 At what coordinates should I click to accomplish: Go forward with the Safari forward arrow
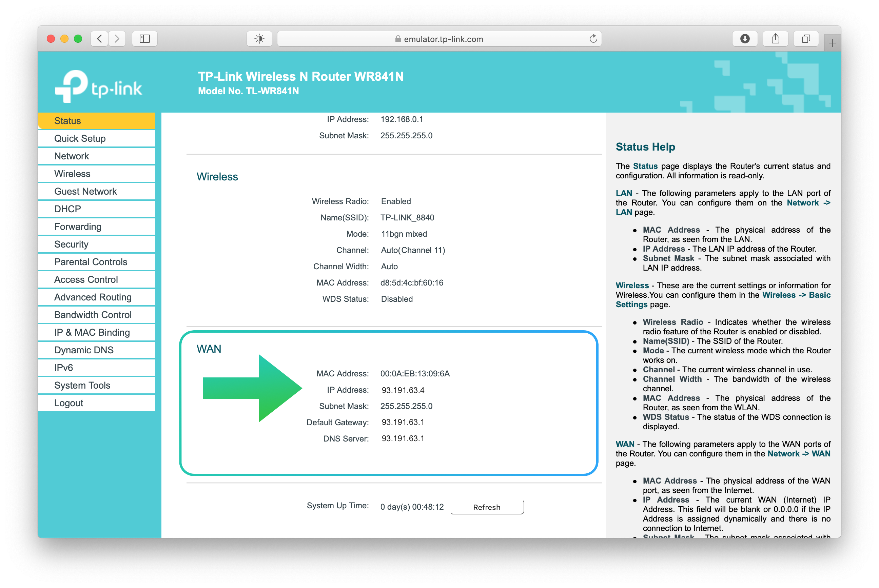[x=117, y=39]
